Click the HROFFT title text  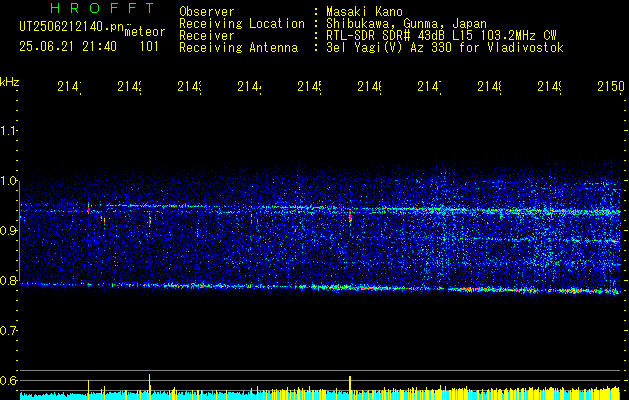coord(102,8)
